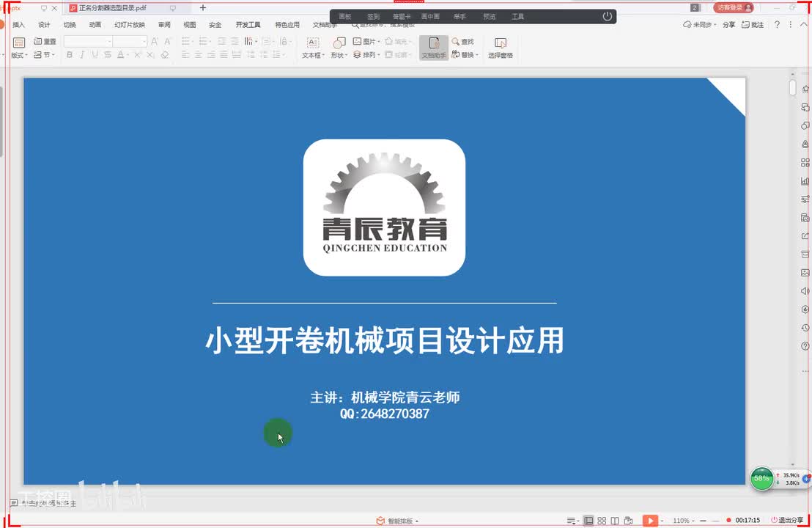This screenshot has height=528, width=812.
Task: Center align text
Action: [x=199, y=54]
